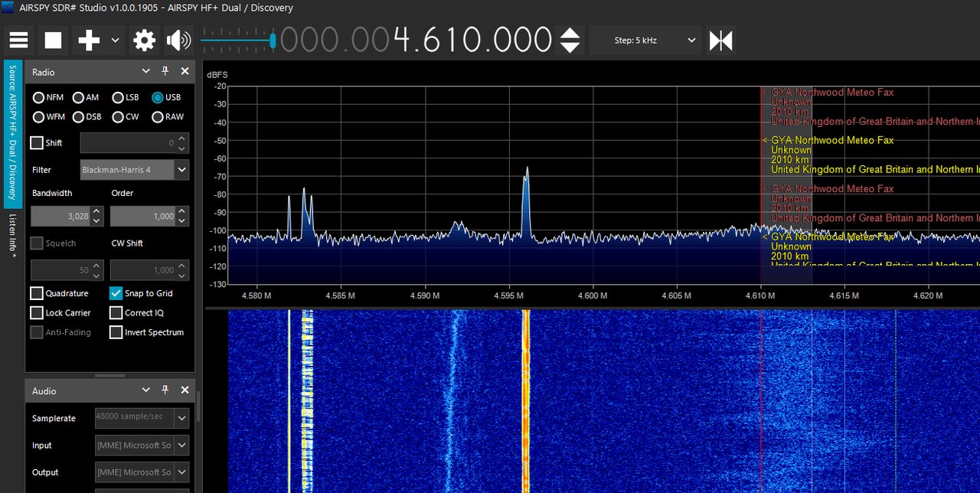Pin the Audio panel

(165, 390)
